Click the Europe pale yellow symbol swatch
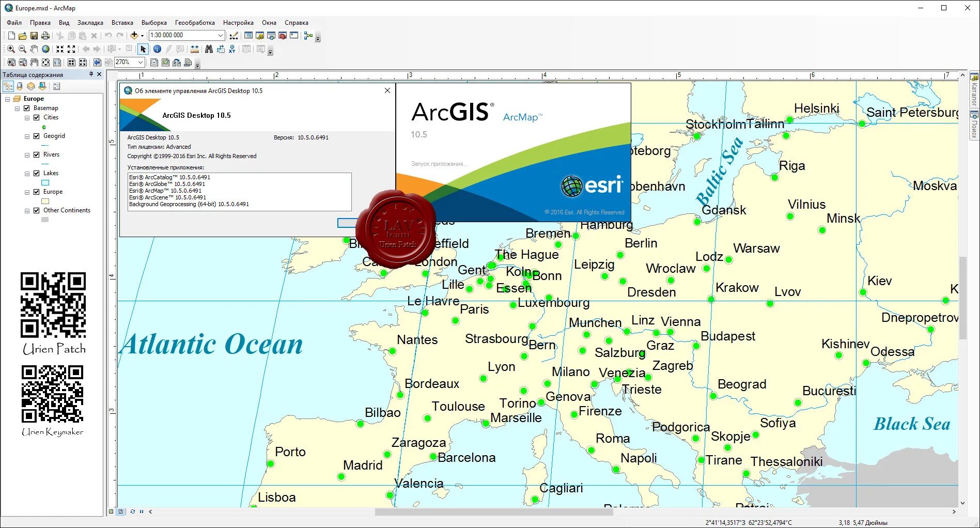The height and width of the screenshot is (528, 980). pos(45,201)
